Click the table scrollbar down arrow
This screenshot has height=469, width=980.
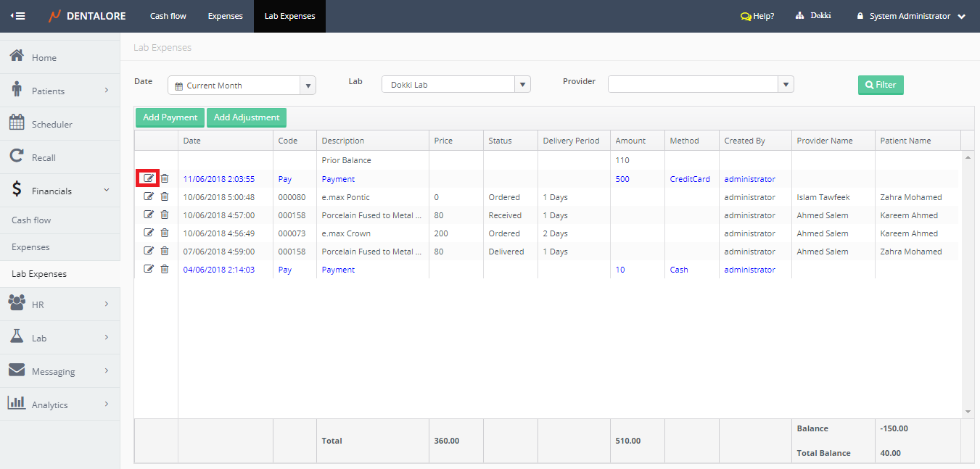coord(968,412)
